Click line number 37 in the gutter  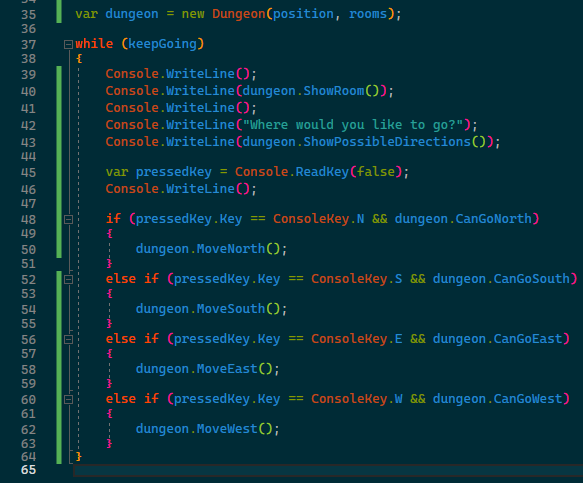[29, 45]
